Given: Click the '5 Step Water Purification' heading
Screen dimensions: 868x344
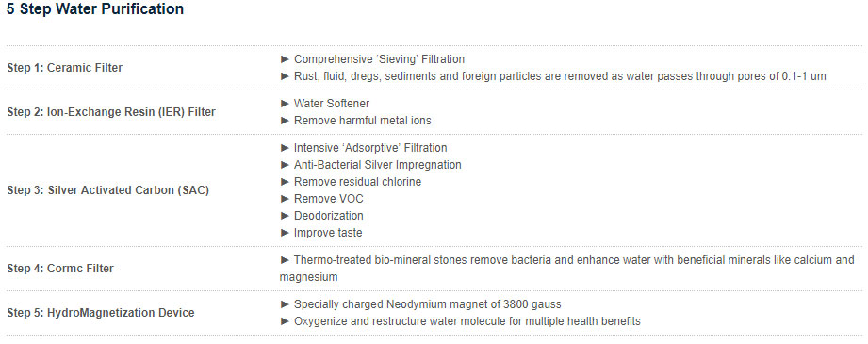Looking at the screenshot, I should (x=95, y=9).
